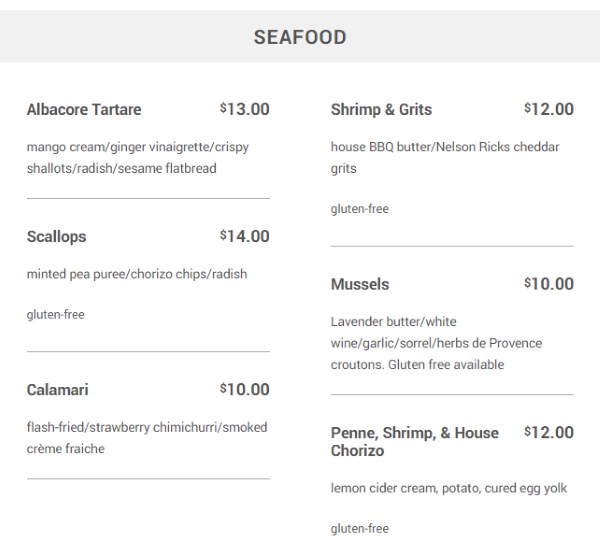This screenshot has height=559, width=600.
Task: Select the Mussels item title
Action: [360, 284]
